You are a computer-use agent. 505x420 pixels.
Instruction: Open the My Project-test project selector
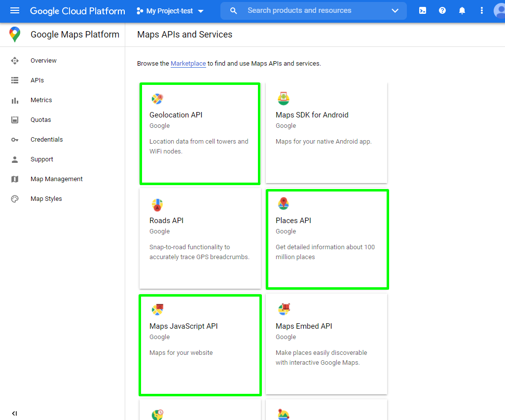pos(170,11)
